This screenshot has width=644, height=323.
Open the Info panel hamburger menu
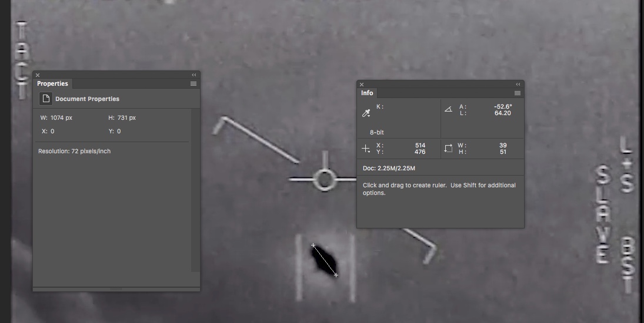(x=518, y=93)
